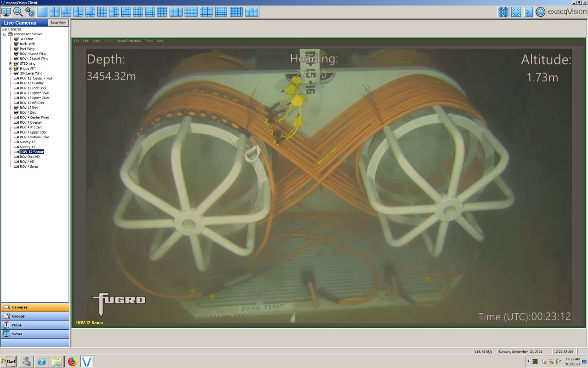Select the 3x3 nine-camera layout

102,12
